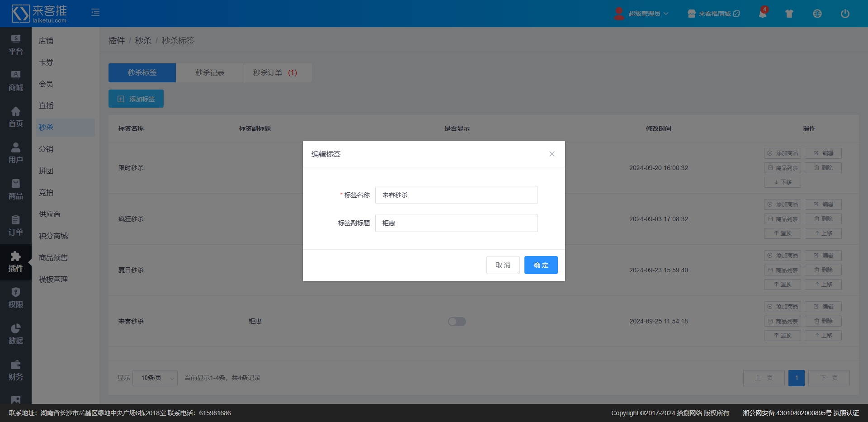Open the 数据 data section in sidebar
Viewport: 868px width, 422px height.
pyautogui.click(x=16, y=335)
